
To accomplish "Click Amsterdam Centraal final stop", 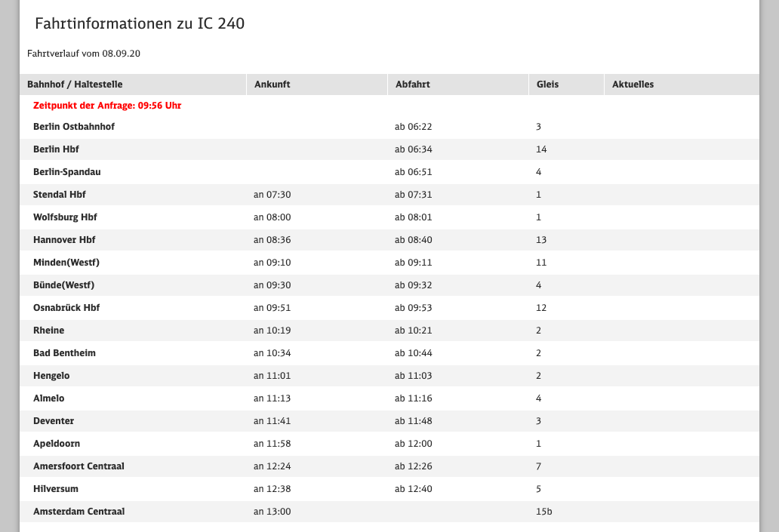I will pos(79,512).
